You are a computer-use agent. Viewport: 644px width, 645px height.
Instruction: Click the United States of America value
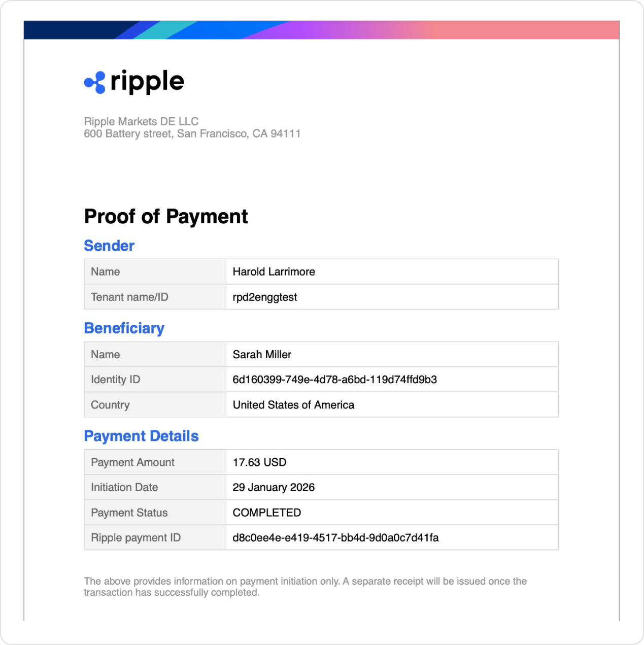pyautogui.click(x=293, y=405)
